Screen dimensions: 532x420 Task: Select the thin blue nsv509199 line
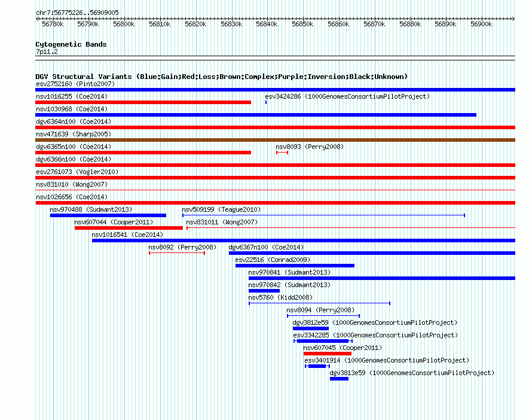point(323,215)
